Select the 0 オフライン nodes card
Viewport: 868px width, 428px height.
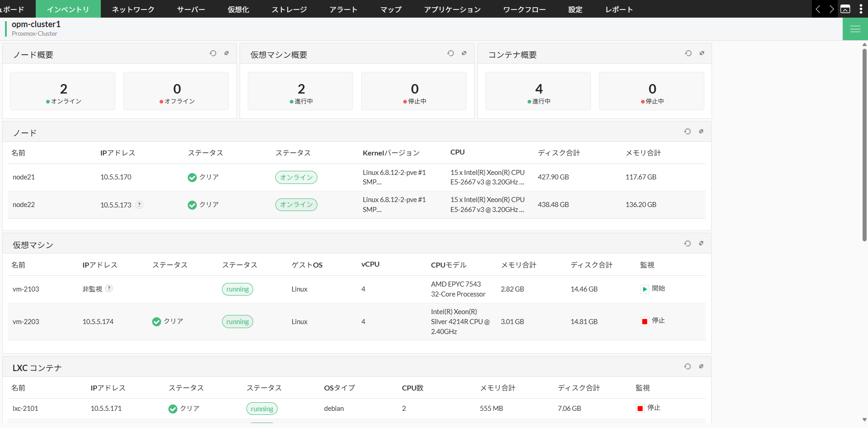pos(176,91)
